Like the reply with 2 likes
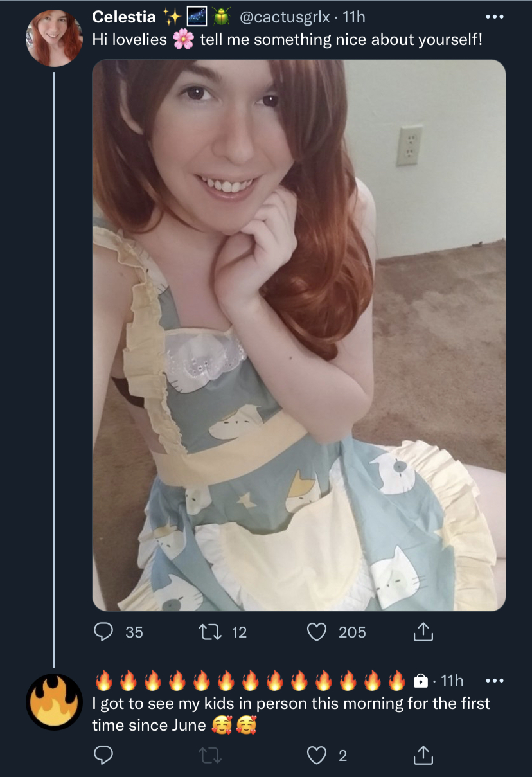Screen dimensions: 532x777 tap(316, 756)
